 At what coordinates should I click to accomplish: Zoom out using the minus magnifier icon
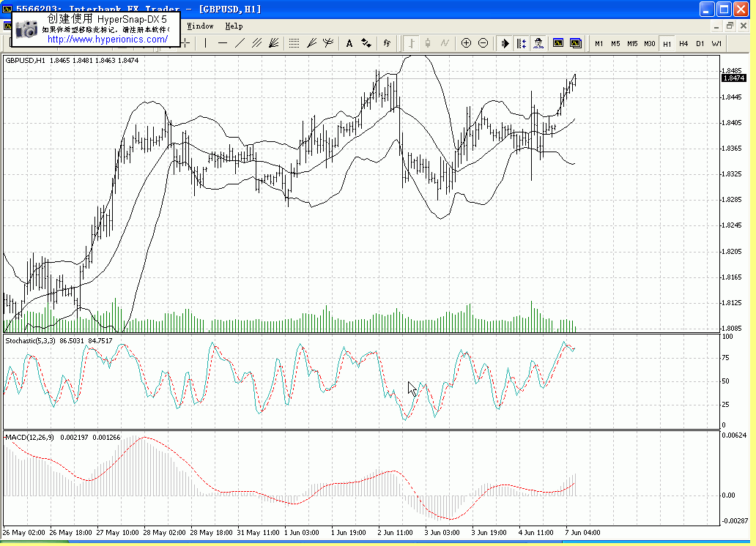(x=483, y=43)
